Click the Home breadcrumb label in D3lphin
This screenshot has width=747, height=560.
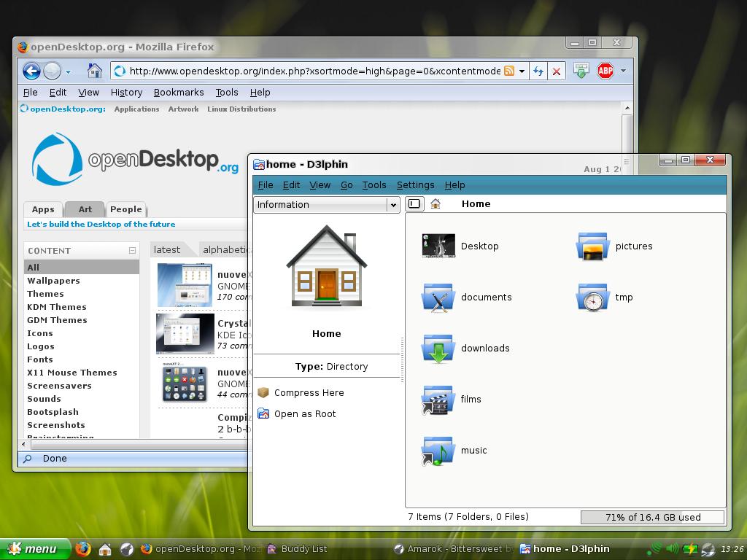tap(476, 204)
